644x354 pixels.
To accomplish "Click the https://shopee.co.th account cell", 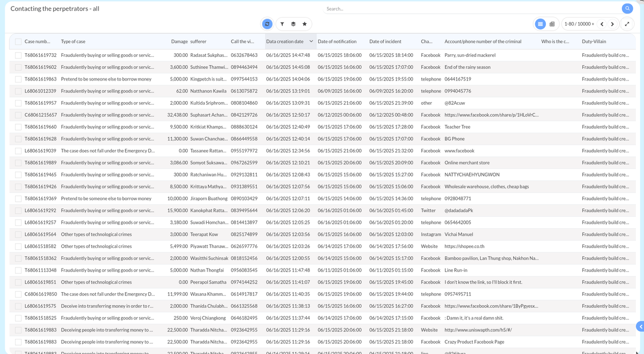I will click(464, 246).
